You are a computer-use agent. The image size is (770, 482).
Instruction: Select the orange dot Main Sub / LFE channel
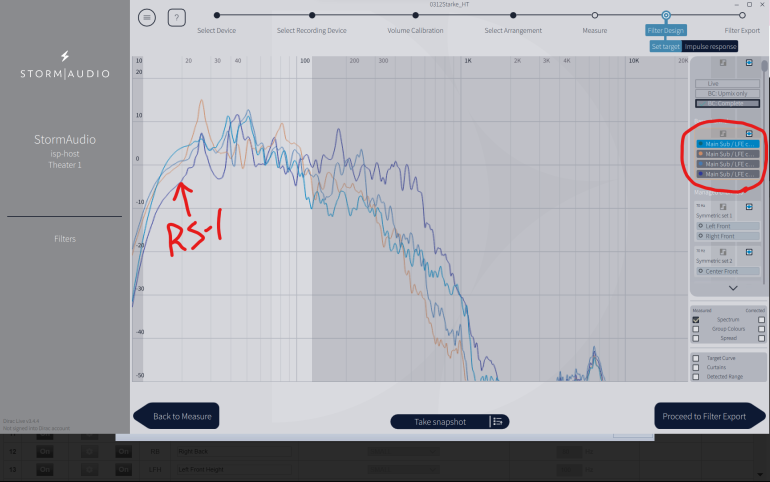point(727,154)
